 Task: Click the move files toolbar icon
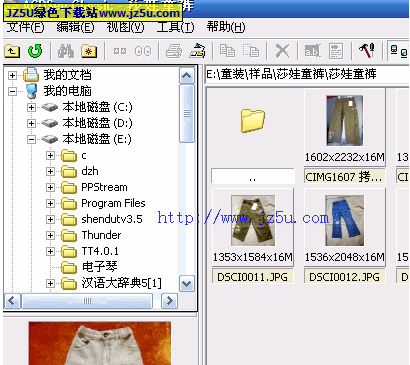(x=251, y=51)
